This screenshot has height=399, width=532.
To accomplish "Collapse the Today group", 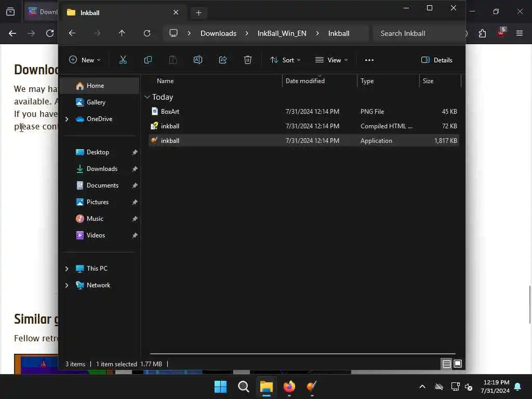I will (147, 97).
